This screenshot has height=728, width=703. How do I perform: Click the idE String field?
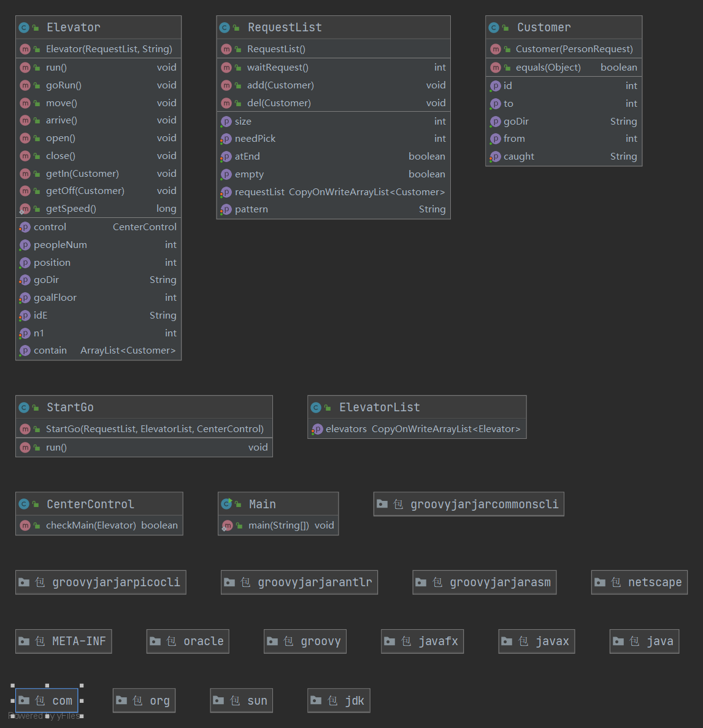pyautogui.click(x=98, y=316)
